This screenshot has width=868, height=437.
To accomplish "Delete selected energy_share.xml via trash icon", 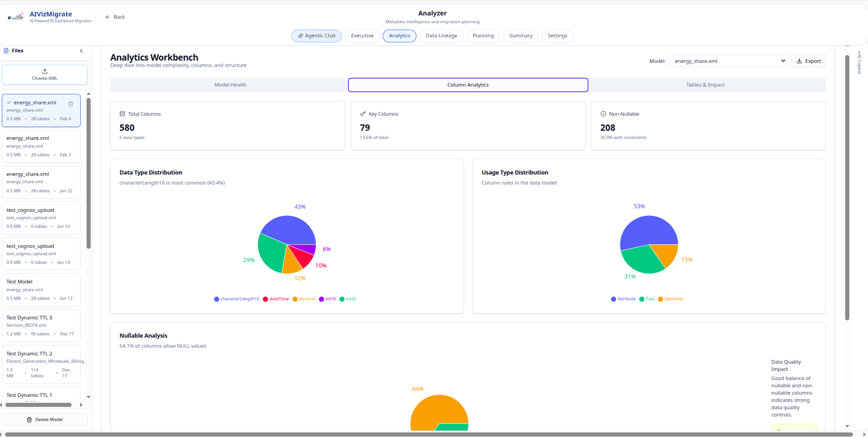I will (x=71, y=104).
